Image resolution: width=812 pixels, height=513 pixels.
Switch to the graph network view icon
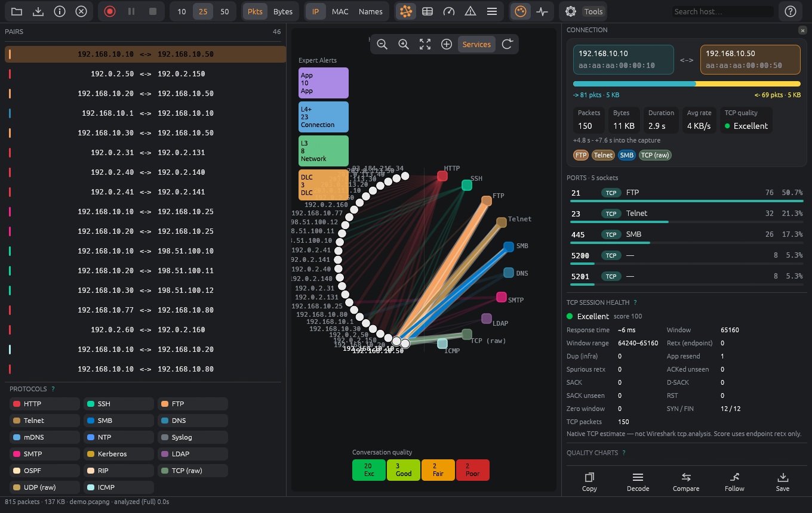pos(406,11)
